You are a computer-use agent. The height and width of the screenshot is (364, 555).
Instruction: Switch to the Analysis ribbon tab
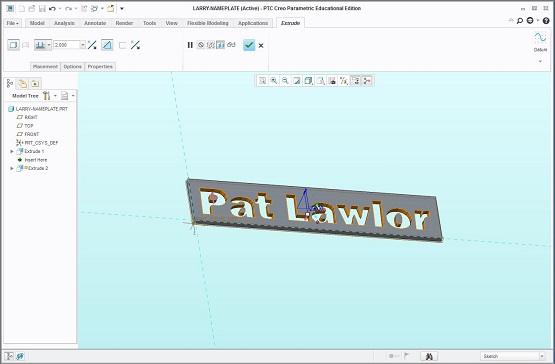tap(64, 23)
